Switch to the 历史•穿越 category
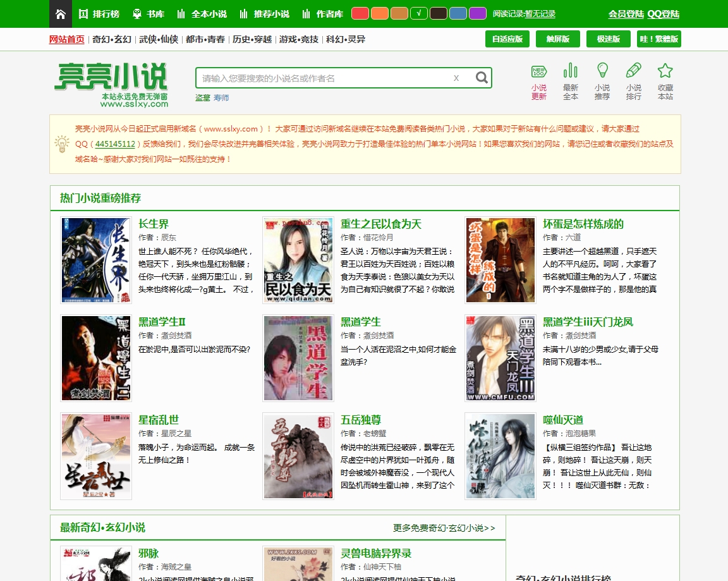Image resolution: width=728 pixels, height=581 pixels. 252,39
